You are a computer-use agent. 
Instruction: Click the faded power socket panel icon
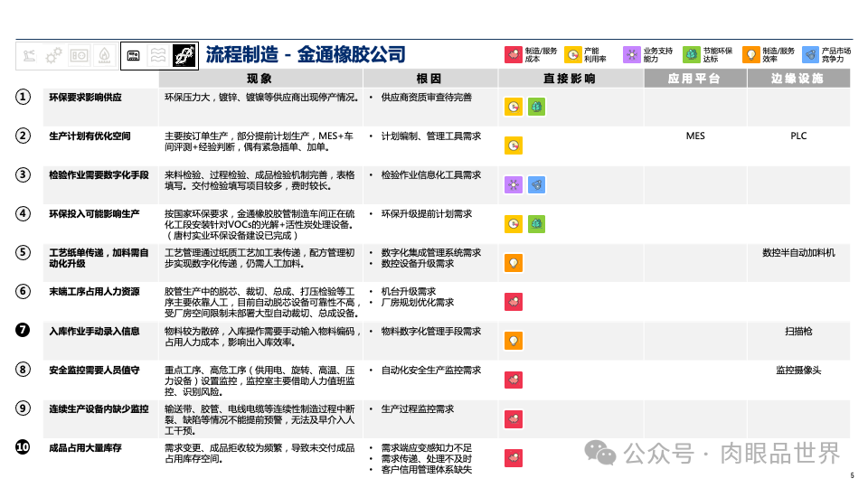80,55
